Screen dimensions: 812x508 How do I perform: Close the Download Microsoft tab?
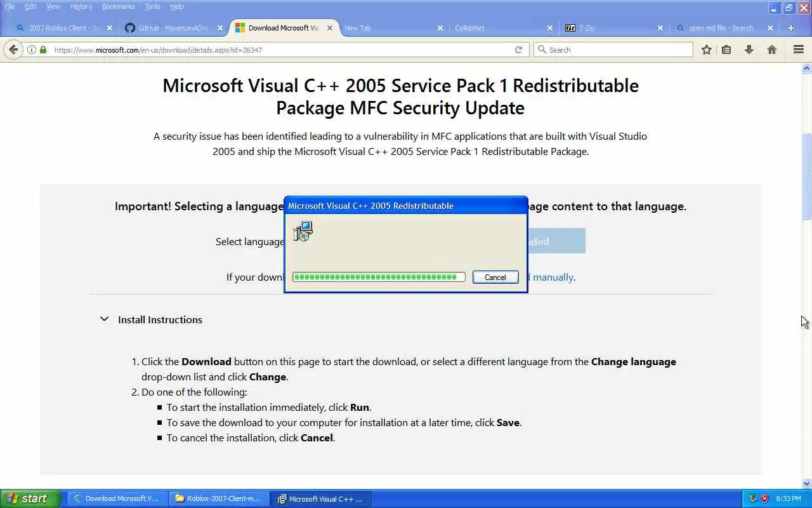click(x=330, y=28)
